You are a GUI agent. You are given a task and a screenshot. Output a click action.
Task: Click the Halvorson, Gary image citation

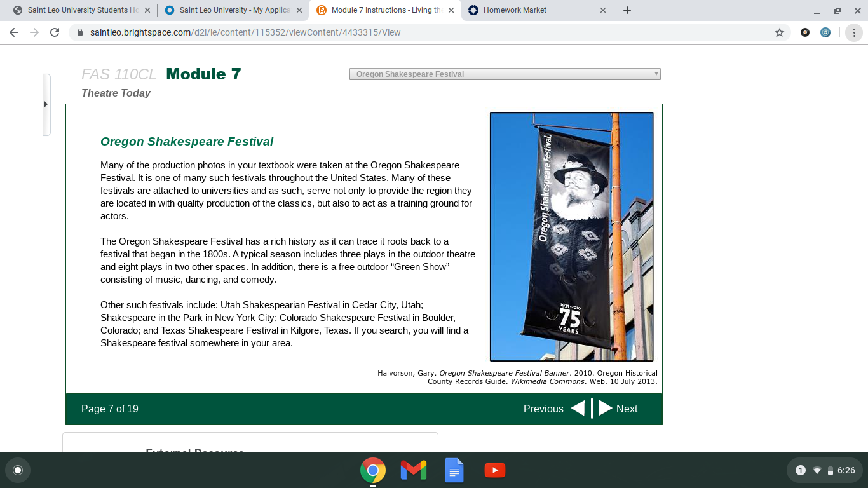(x=517, y=377)
